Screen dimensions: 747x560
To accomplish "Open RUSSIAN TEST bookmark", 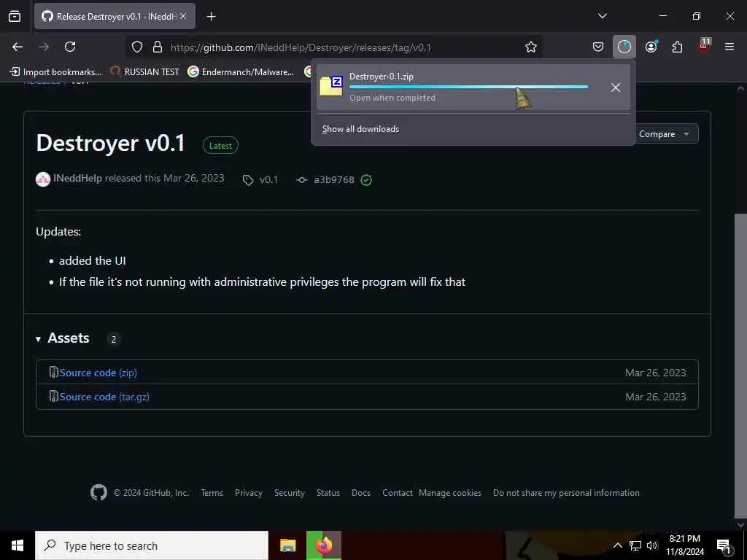I will 145,72.
